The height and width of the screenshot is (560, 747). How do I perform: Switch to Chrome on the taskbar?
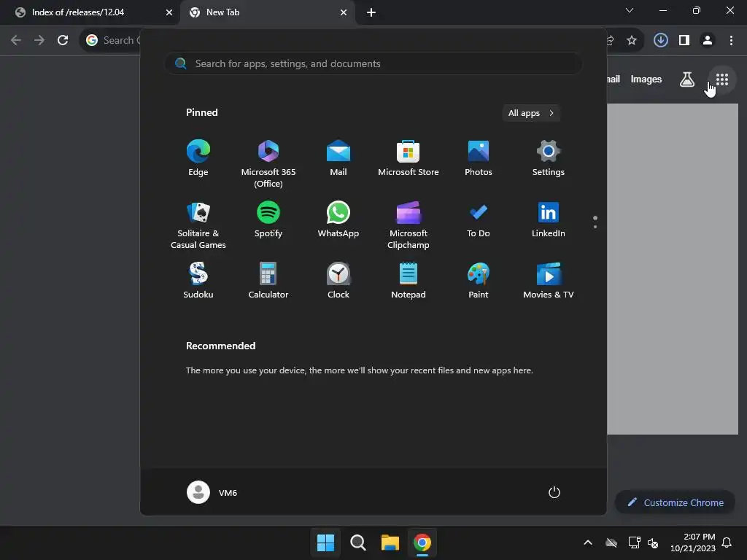click(422, 542)
